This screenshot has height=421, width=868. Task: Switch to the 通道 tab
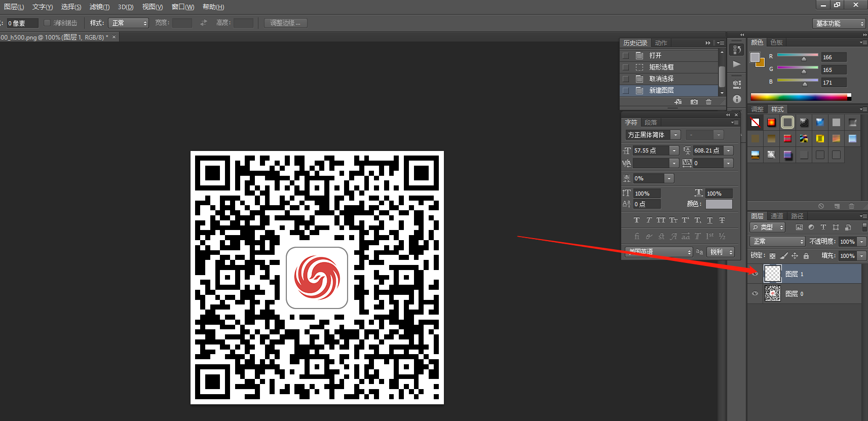(x=777, y=216)
